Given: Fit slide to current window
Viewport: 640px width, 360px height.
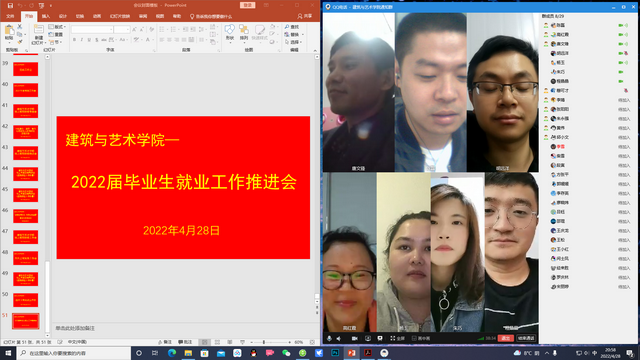Looking at the screenshot, I should 313,342.
